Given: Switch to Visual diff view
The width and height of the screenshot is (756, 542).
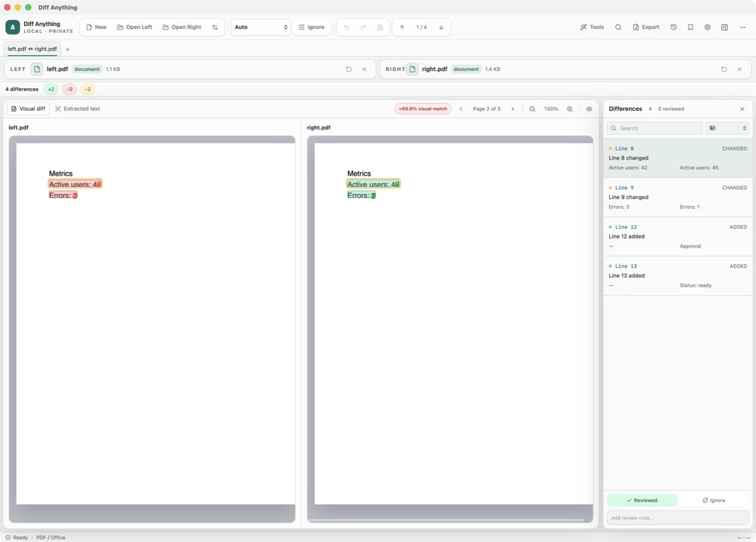Looking at the screenshot, I should [x=28, y=109].
